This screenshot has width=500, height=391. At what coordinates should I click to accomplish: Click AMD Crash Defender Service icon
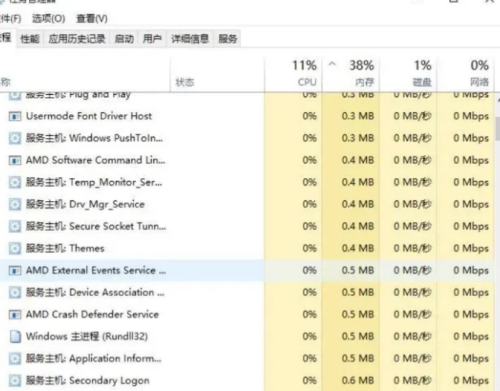point(15,314)
